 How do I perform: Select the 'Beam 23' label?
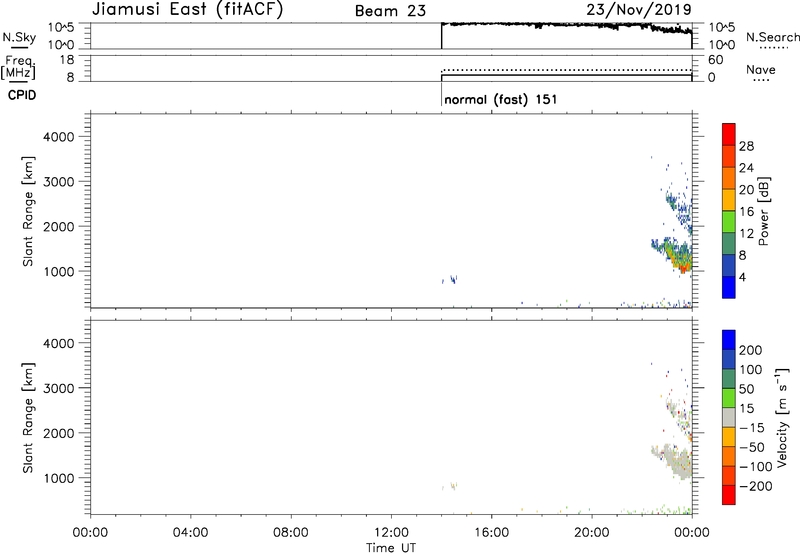coord(390,11)
